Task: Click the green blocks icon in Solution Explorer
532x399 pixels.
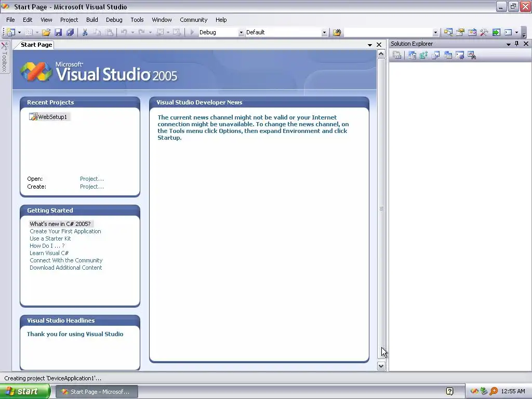Action: pos(424,55)
